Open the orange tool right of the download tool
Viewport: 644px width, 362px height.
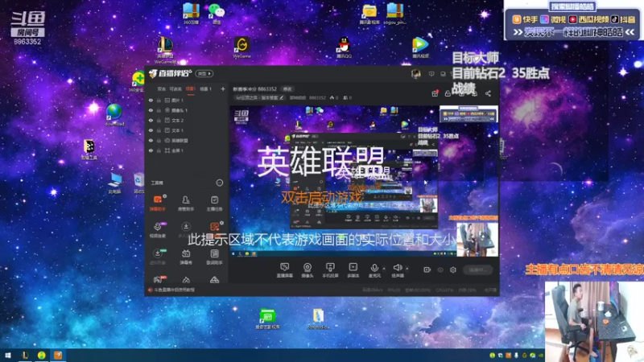[x=214, y=228]
